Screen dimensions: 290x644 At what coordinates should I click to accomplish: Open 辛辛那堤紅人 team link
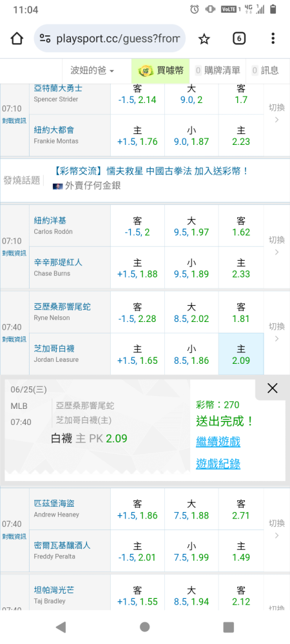tap(58, 262)
